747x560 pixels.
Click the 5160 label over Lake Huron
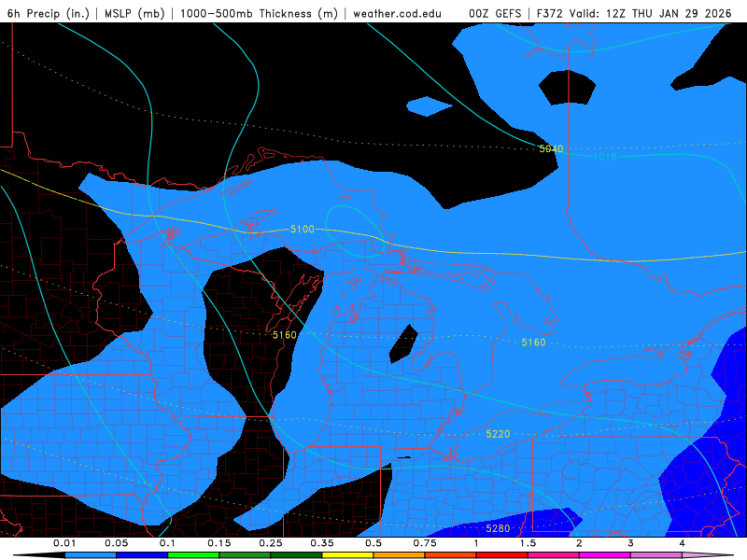point(533,343)
